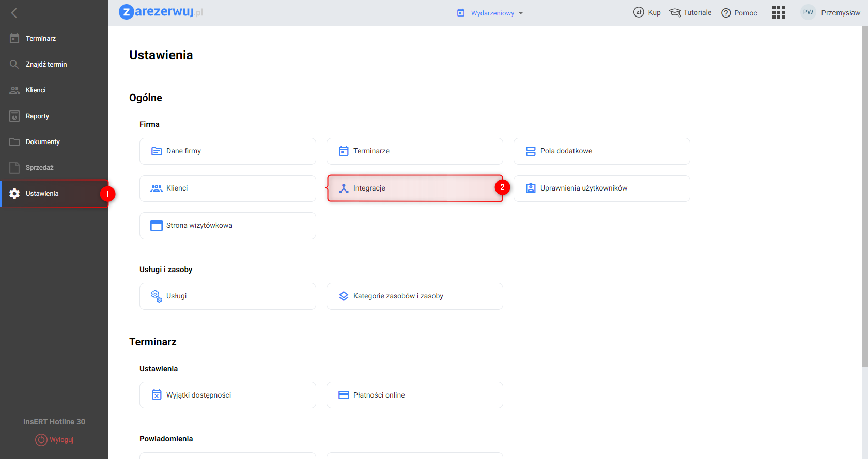Open Tutoriale graduation cap icon
This screenshot has width=868, height=459.
tap(675, 12)
